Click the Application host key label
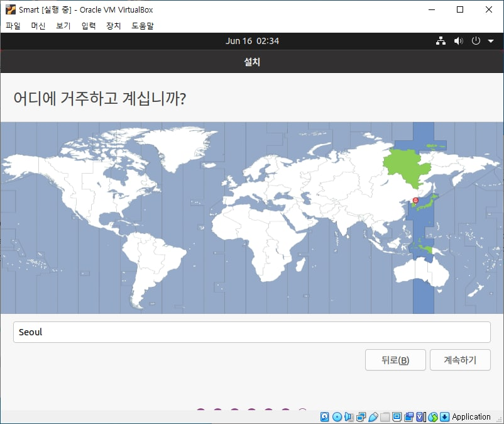 (471, 417)
